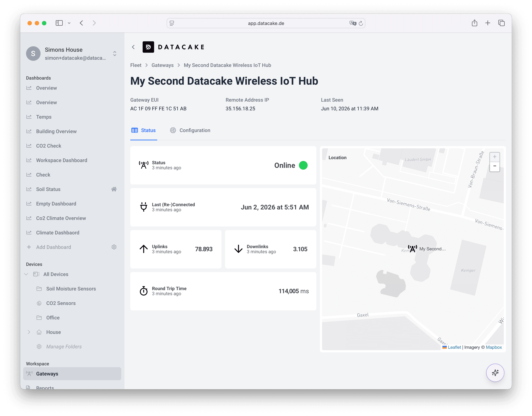This screenshot has height=416, width=532.
Task: Zoom in the map with plus button
Action: click(495, 157)
